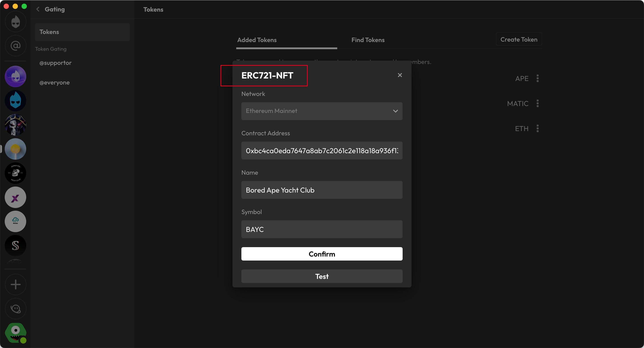Click the Confirm button
Viewport: 644px width, 348px height.
tap(322, 254)
